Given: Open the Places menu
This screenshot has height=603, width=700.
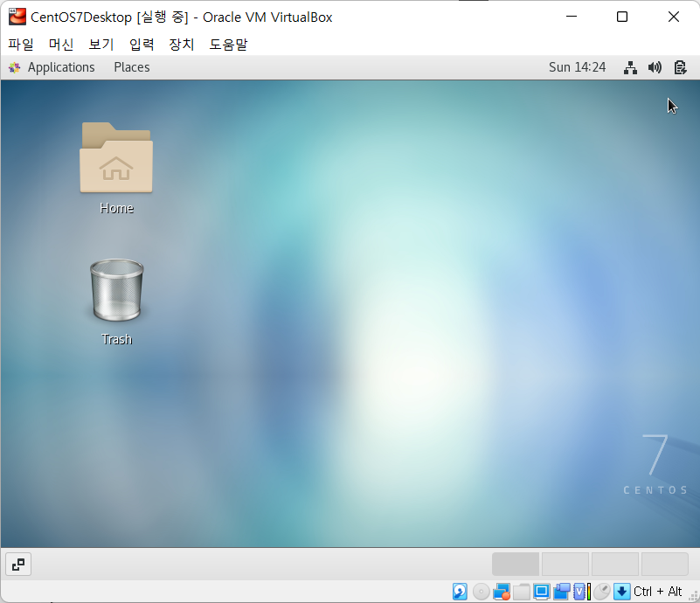Looking at the screenshot, I should (x=132, y=67).
